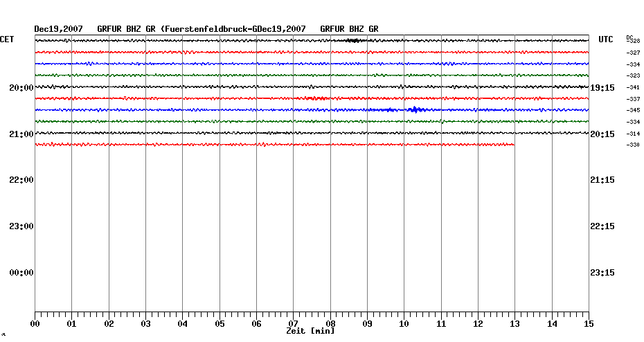The image size is (644, 342).
Task: Click the DC offset value -323
Action: point(634,76)
